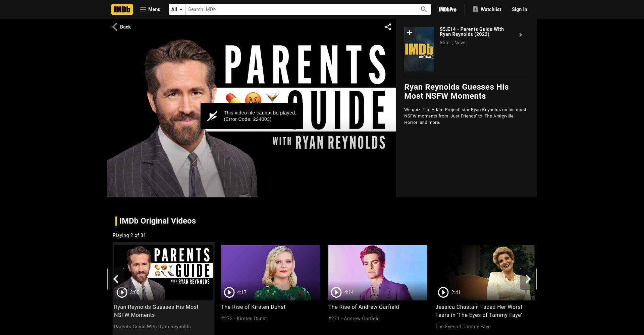The height and width of the screenshot is (335, 644).
Task: Click 'The Eyes of Tammy Faye' subtitle
Action: (x=463, y=327)
